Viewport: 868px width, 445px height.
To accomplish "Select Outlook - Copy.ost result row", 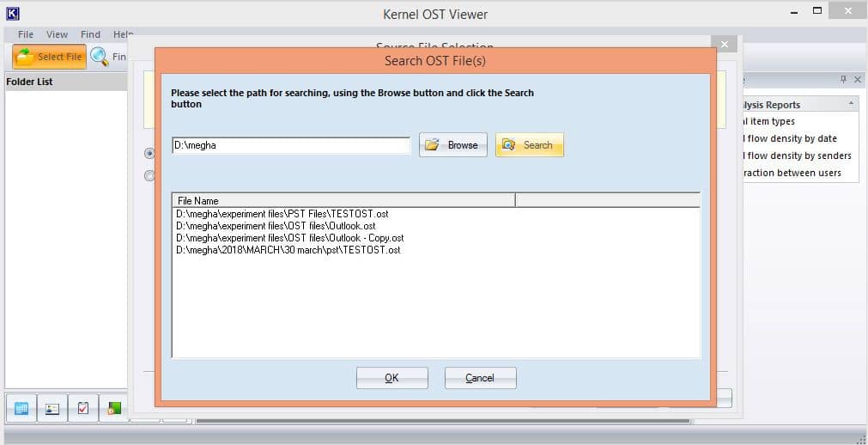I will click(289, 238).
